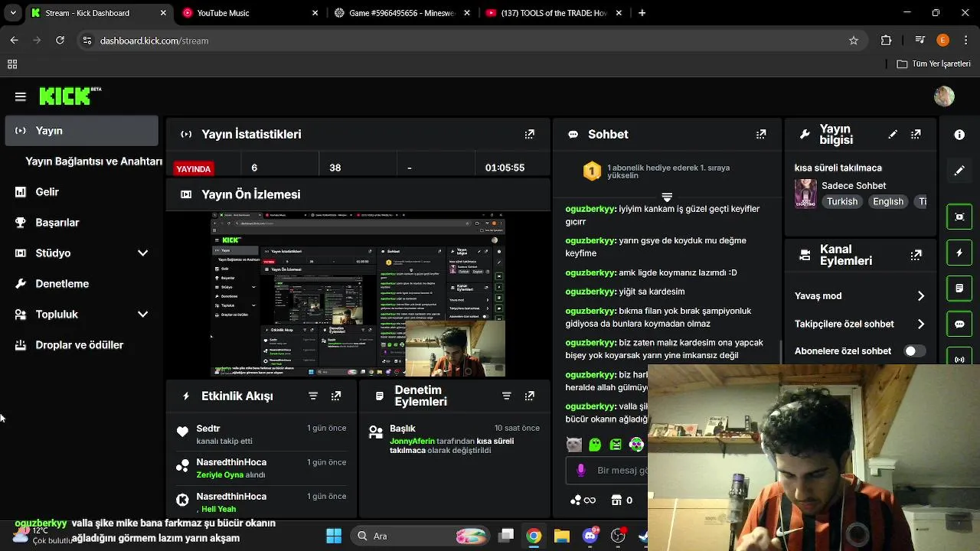Open Yayın Bağlantısı ve Anahtarı page

click(x=93, y=161)
